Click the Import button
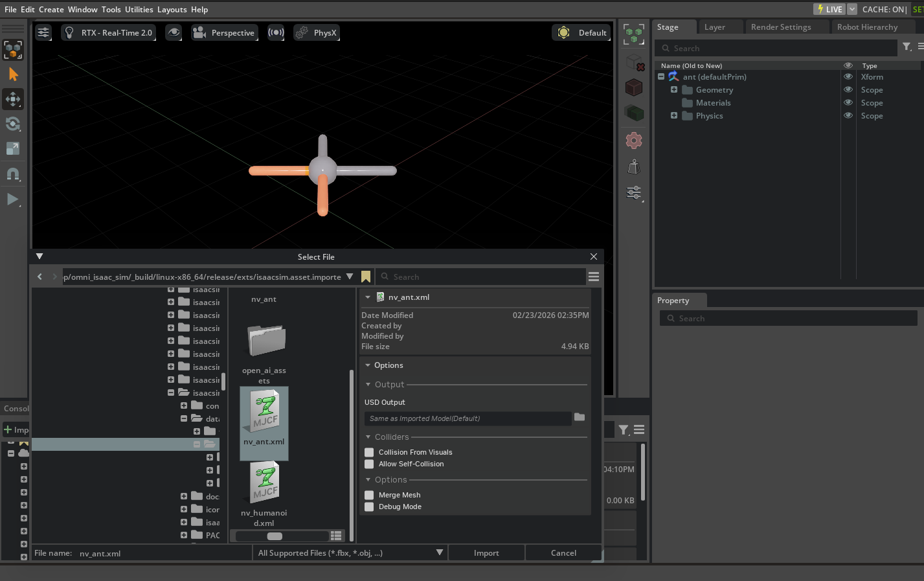The height and width of the screenshot is (581, 924). tap(486, 553)
